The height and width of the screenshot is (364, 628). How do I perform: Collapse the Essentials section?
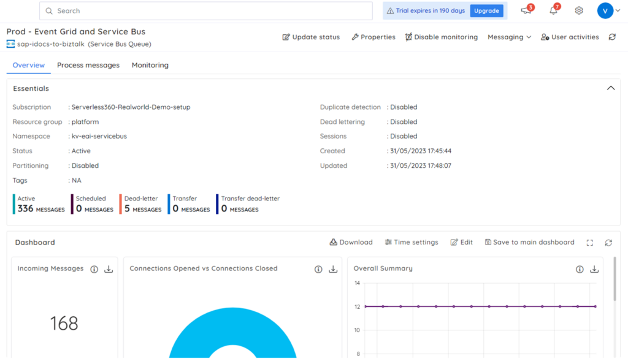pos(611,88)
